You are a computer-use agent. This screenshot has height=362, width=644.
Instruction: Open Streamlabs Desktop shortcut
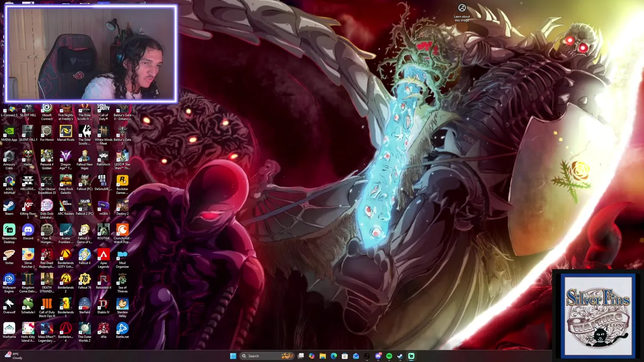[x=9, y=234]
